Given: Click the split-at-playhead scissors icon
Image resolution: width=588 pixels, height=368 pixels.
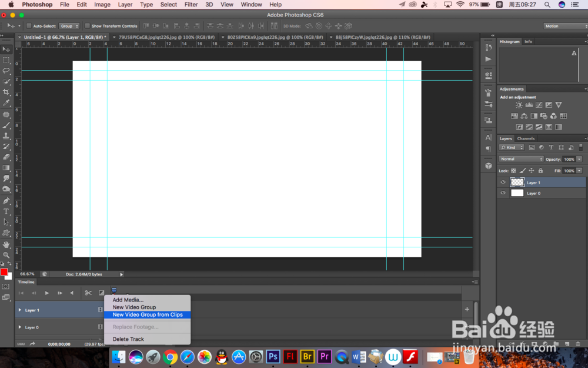Looking at the screenshot, I should click(88, 293).
